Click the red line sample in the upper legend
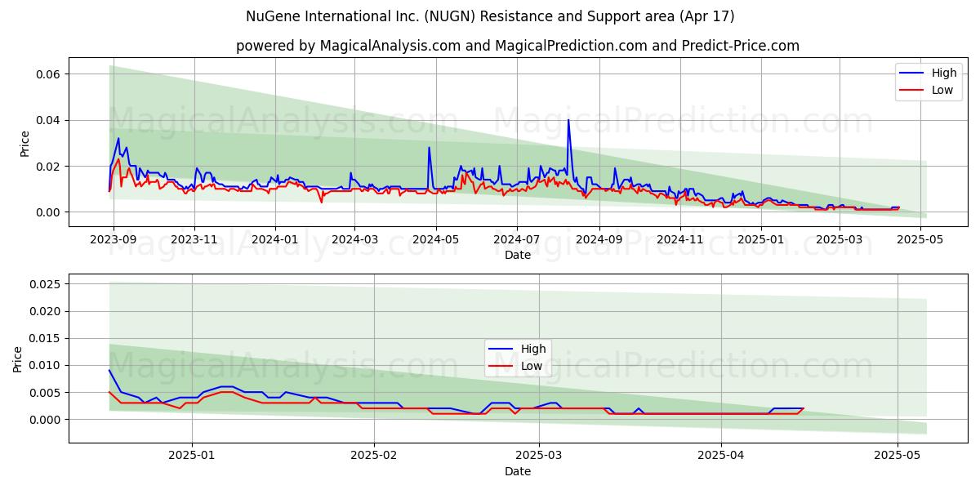 pos(913,91)
